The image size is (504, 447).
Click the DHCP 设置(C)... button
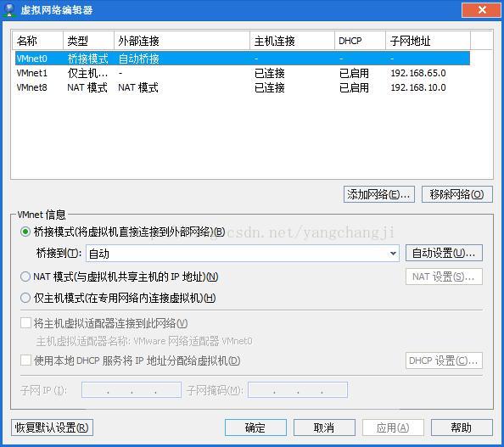coord(444,360)
